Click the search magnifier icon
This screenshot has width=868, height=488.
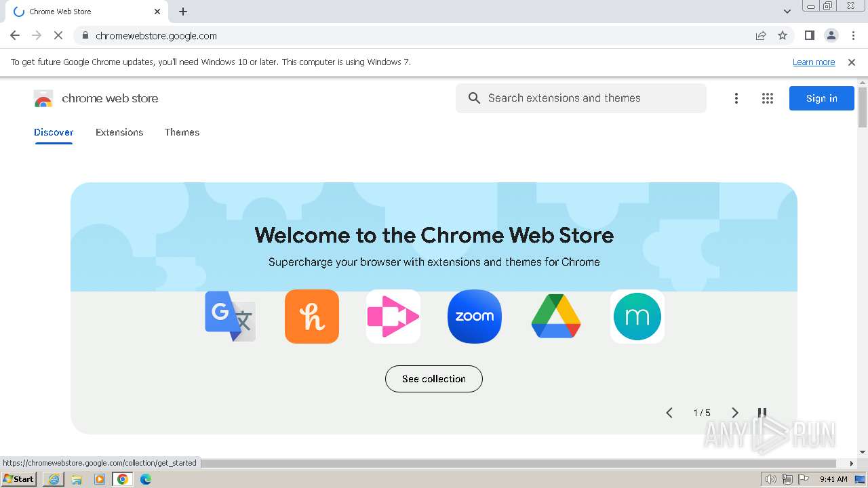click(475, 98)
